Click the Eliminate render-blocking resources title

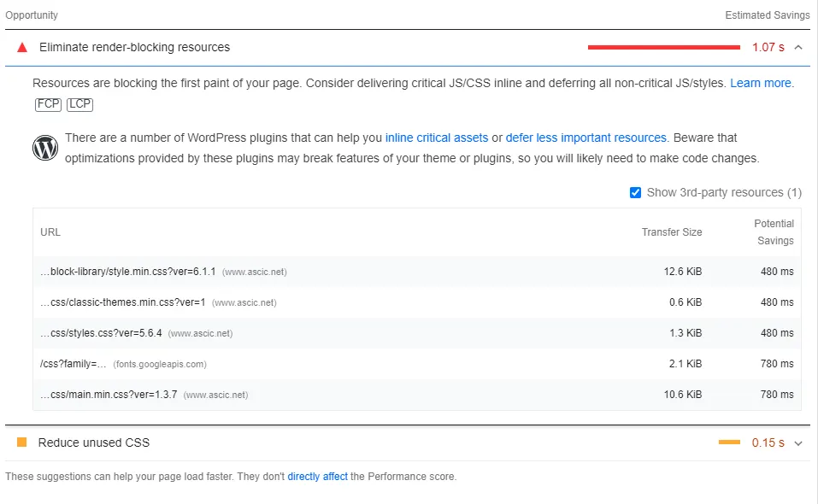[134, 48]
